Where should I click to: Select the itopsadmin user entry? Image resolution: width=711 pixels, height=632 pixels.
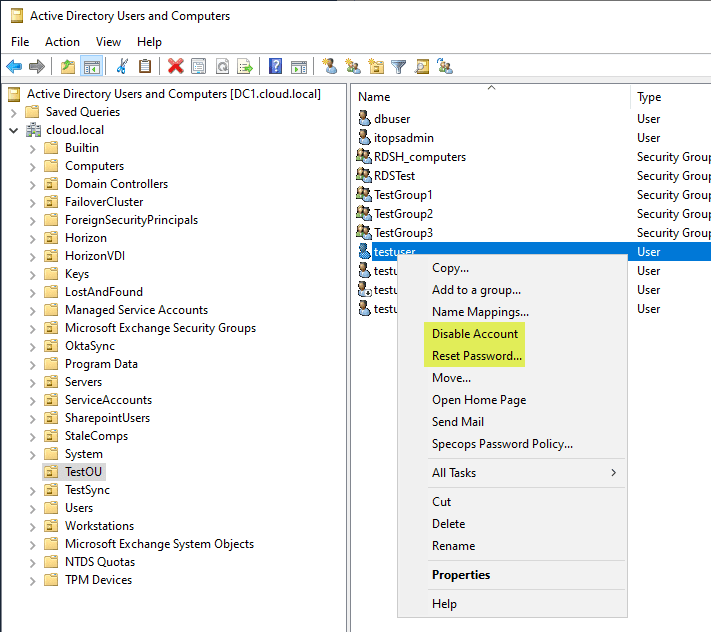pos(403,138)
